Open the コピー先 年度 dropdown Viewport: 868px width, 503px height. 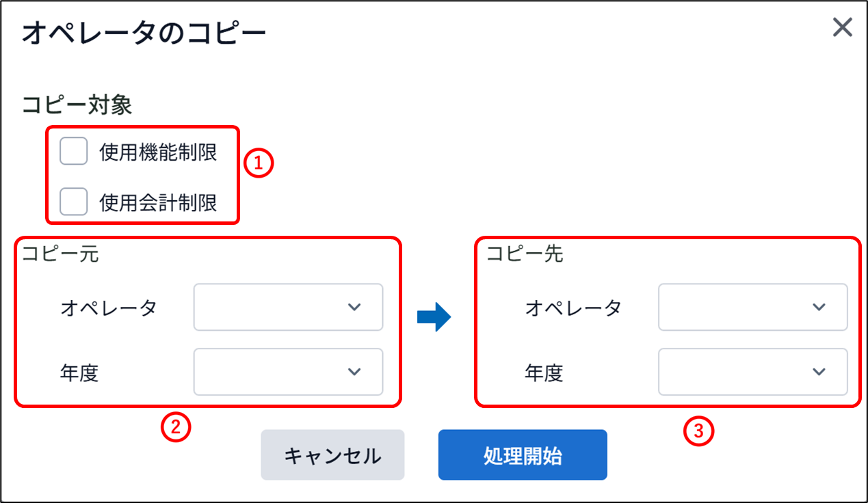(753, 372)
